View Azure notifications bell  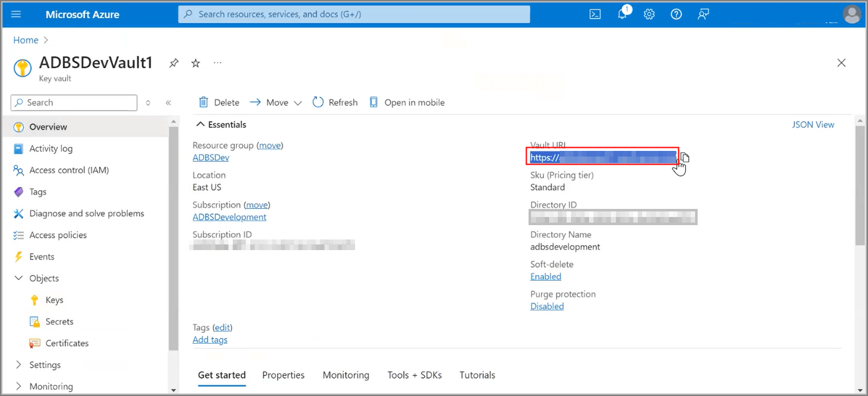click(x=622, y=14)
